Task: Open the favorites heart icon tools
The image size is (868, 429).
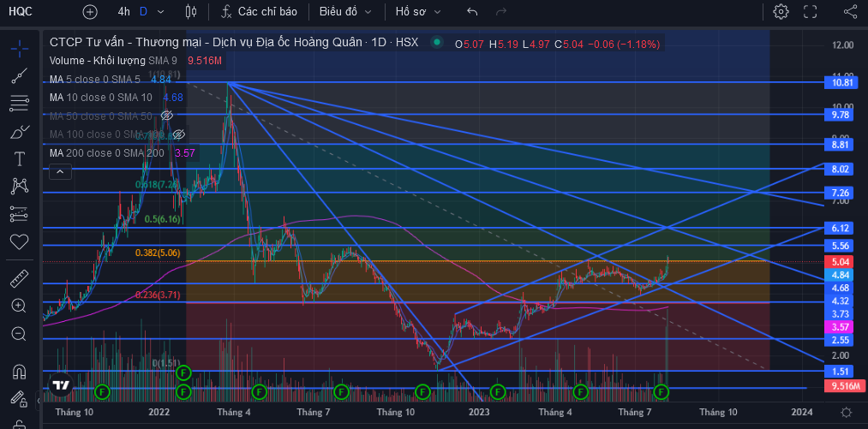Action: pyautogui.click(x=20, y=241)
